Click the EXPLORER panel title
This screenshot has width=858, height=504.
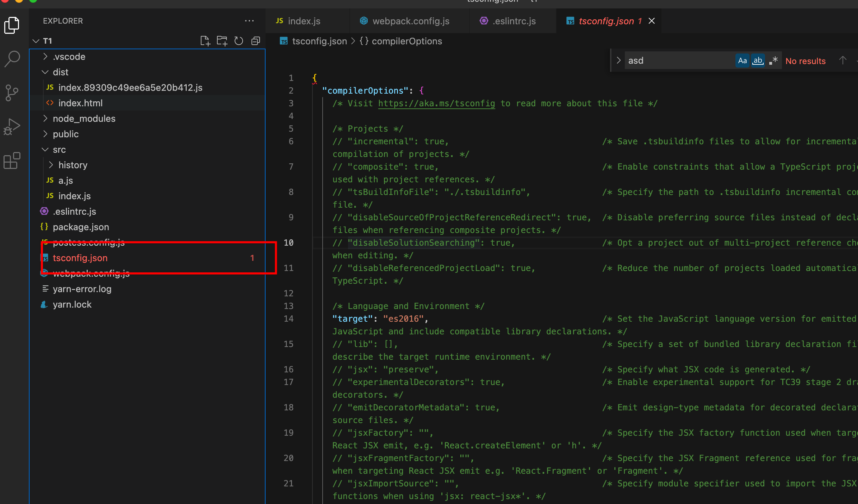click(63, 21)
